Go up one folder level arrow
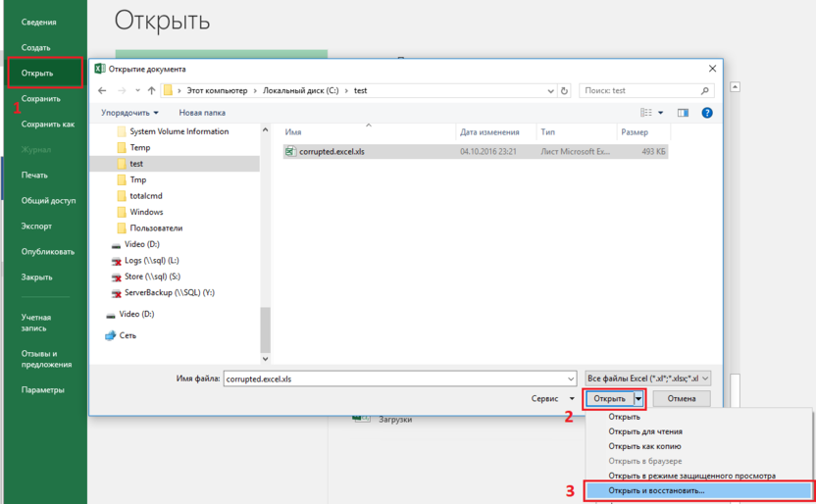The height and width of the screenshot is (504, 816). pos(151,90)
